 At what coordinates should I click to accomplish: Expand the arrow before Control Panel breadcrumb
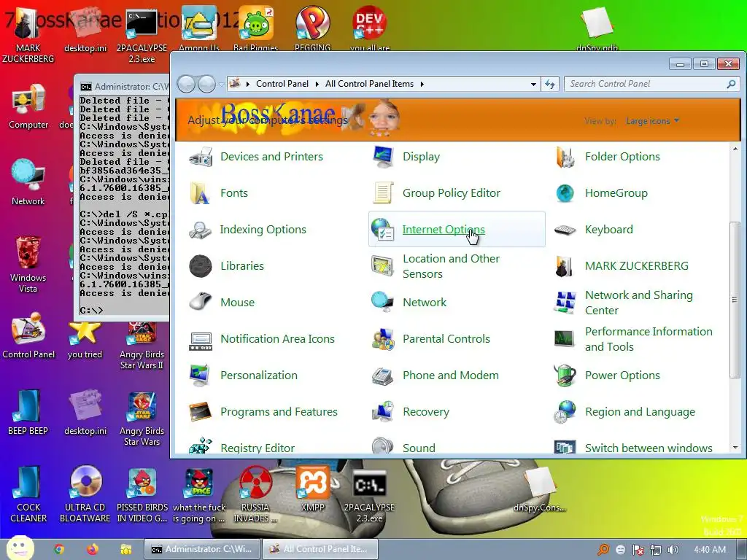click(248, 85)
